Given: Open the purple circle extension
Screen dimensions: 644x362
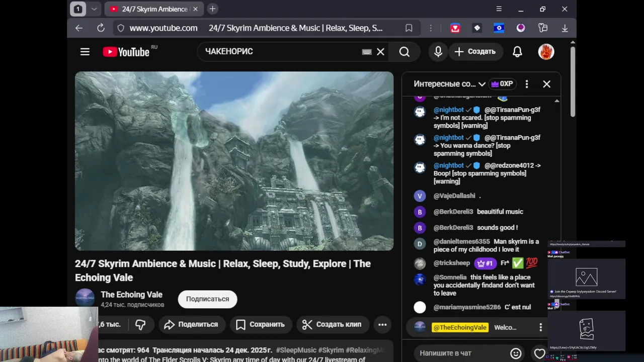Looking at the screenshot, I should tap(521, 28).
